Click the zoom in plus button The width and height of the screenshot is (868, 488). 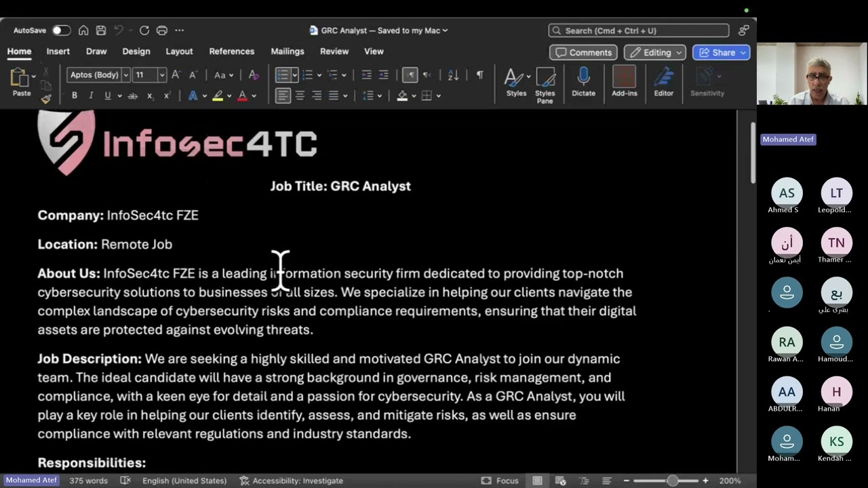tap(705, 481)
